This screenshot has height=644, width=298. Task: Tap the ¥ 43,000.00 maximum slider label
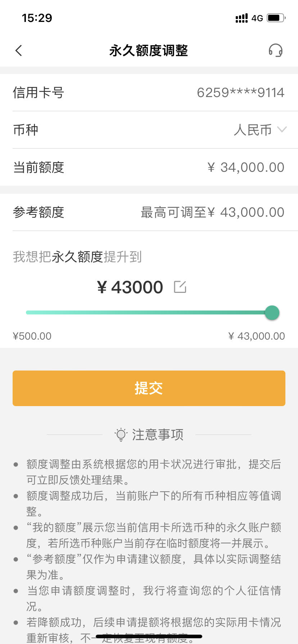(257, 336)
